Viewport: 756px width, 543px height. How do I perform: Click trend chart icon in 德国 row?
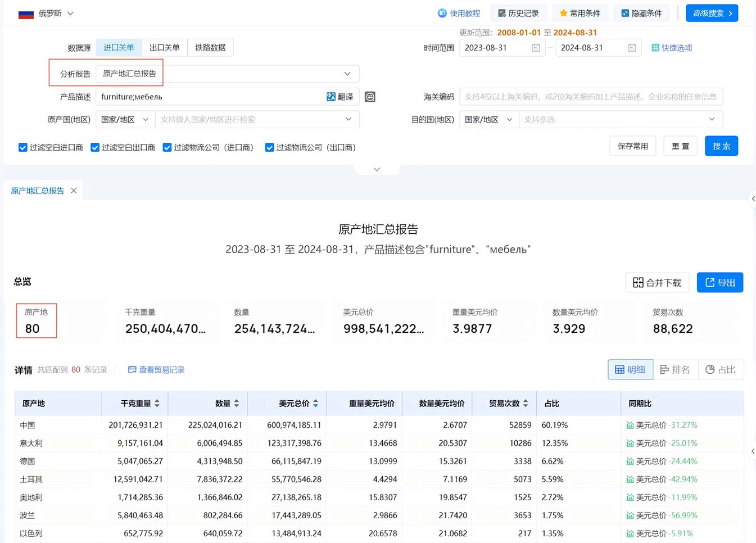(630, 461)
